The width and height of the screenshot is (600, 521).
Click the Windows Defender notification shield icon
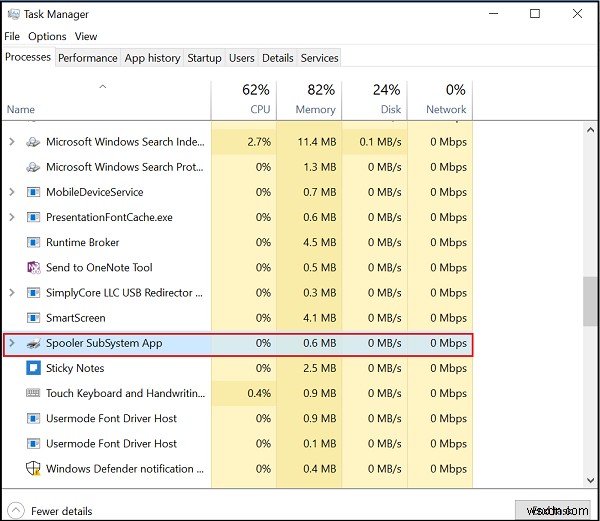point(33,468)
